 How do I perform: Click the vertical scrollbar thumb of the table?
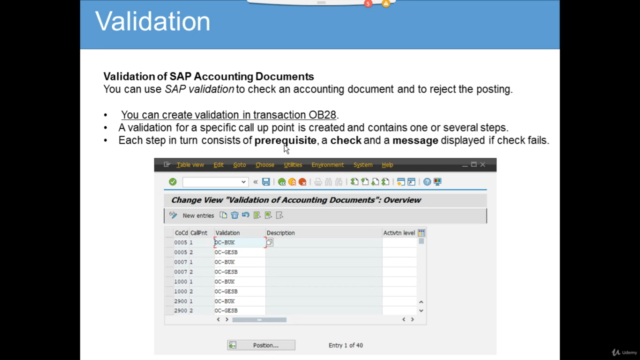[x=421, y=241]
